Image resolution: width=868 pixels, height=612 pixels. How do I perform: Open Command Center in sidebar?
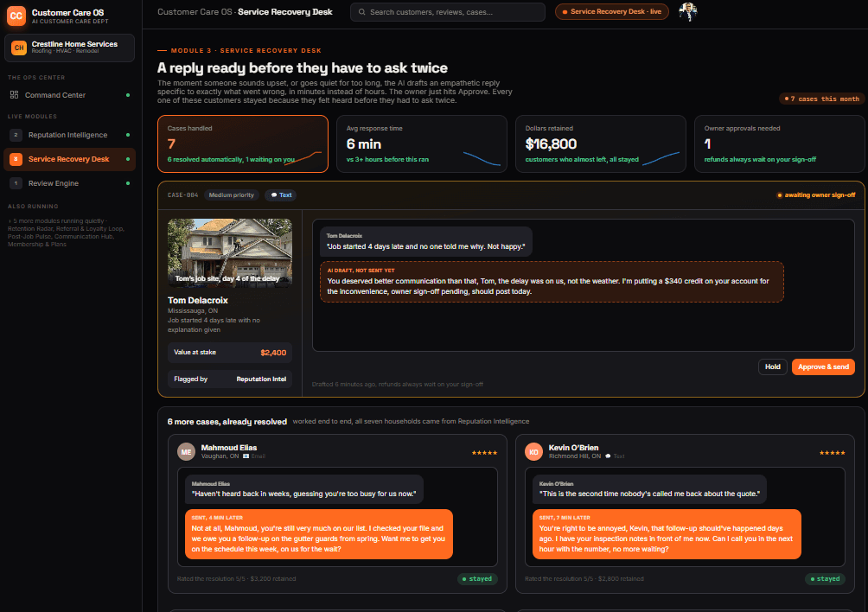click(x=70, y=95)
